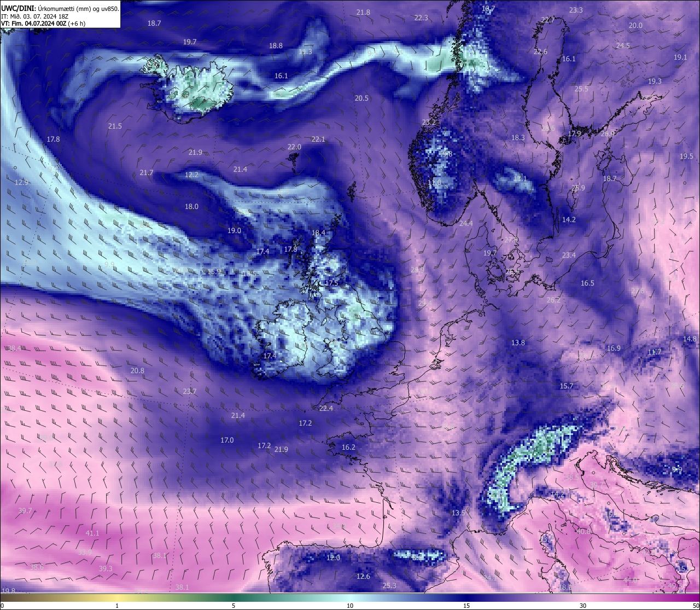Click the map value 24.5
This screenshot has height=610, width=700.
pyautogui.click(x=623, y=45)
